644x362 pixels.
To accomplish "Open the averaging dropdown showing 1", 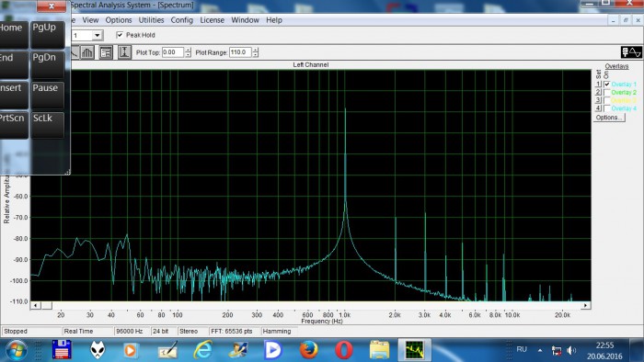I will coord(98,35).
